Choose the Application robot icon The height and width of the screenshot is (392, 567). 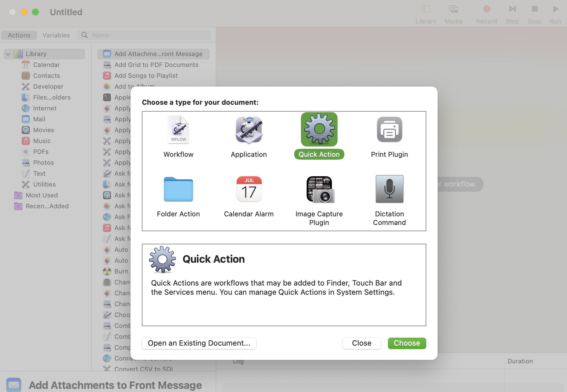pyautogui.click(x=249, y=130)
